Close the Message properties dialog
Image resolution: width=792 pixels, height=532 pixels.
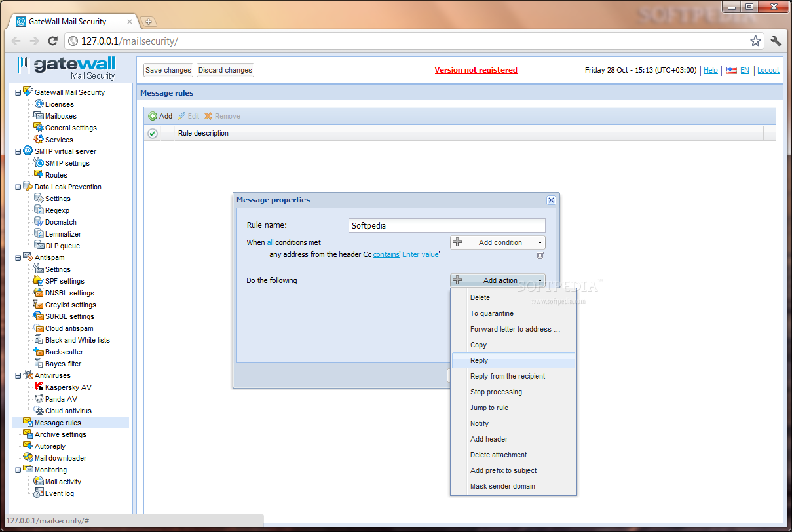[551, 200]
